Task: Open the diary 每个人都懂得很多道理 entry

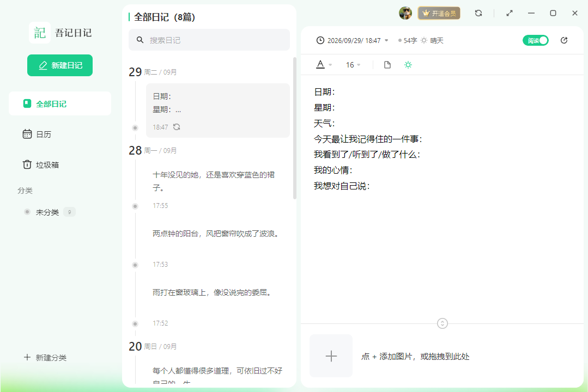Action: pyautogui.click(x=217, y=371)
